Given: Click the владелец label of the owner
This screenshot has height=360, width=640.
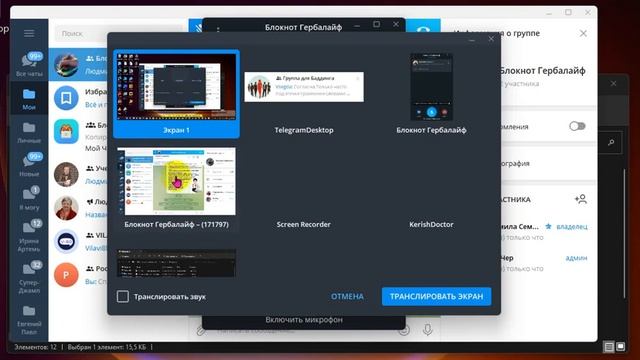Looking at the screenshot, I should tap(572, 226).
